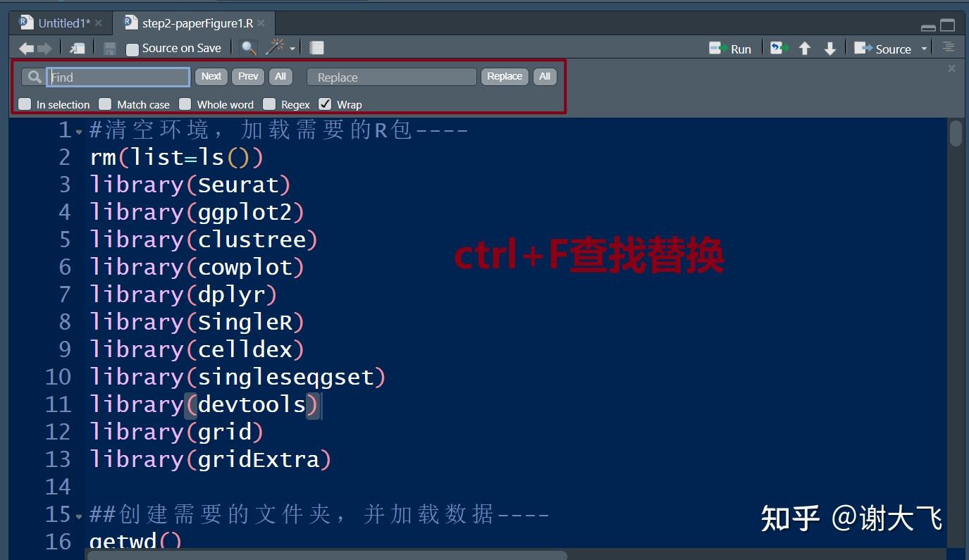Open the Source button dropdown arrow
The width and height of the screenshot is (969, 560).
point(924,49)
